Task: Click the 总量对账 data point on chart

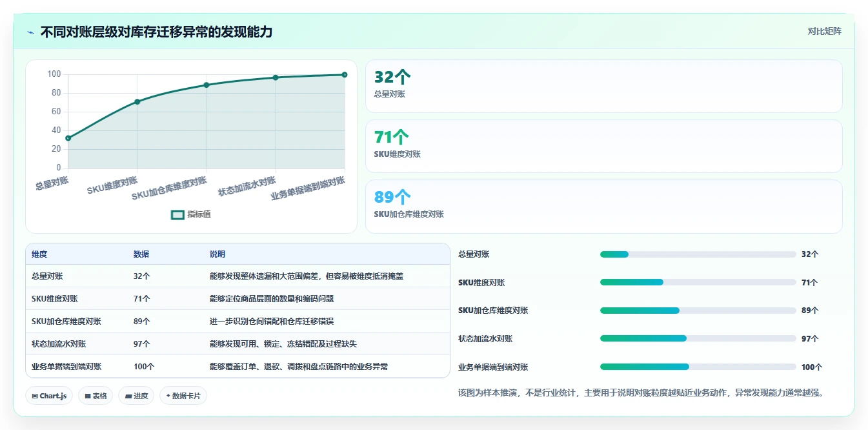Action: click(x=68, y=138)
